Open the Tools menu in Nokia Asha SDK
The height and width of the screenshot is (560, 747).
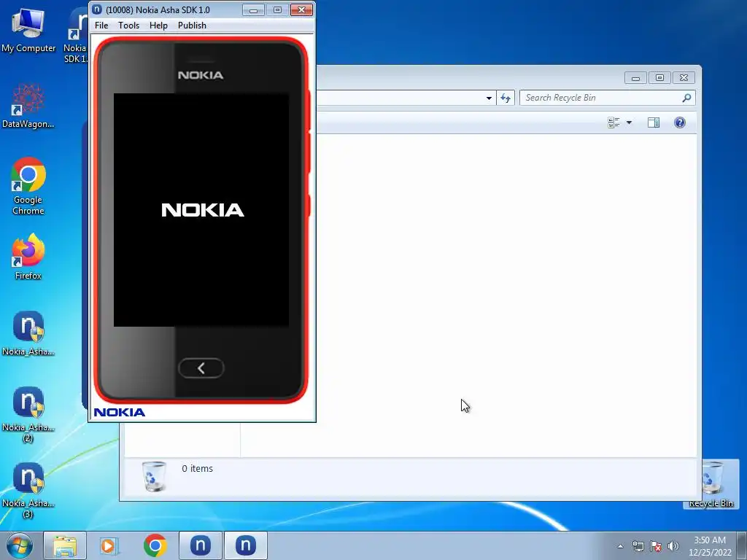pyautogui.click(x=128, y=26)
